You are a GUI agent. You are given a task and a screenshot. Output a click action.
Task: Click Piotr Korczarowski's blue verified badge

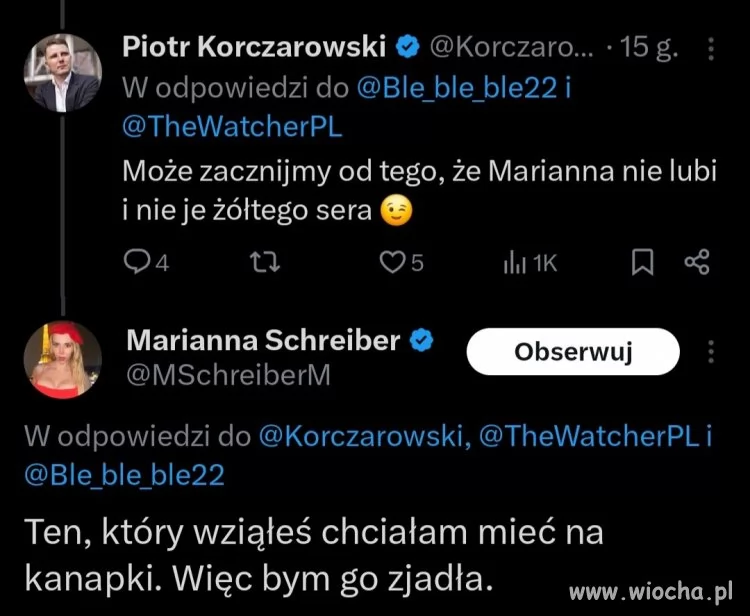click(408, 46)
